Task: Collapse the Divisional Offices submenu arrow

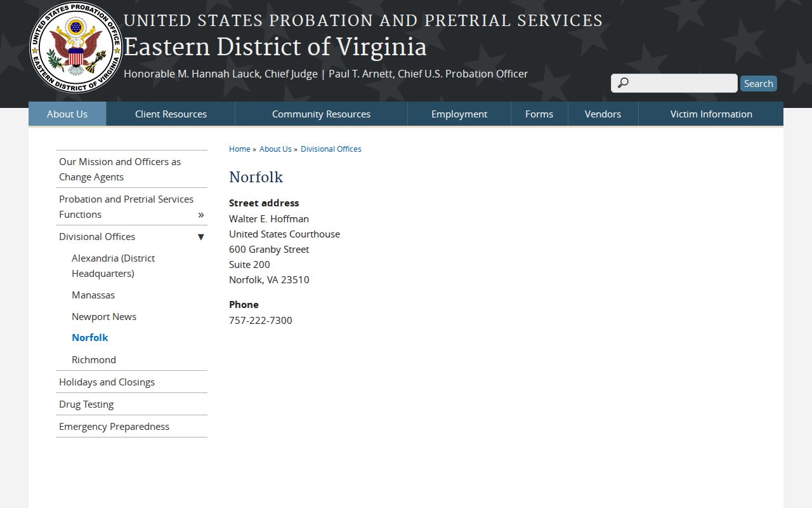Action: 201,237
